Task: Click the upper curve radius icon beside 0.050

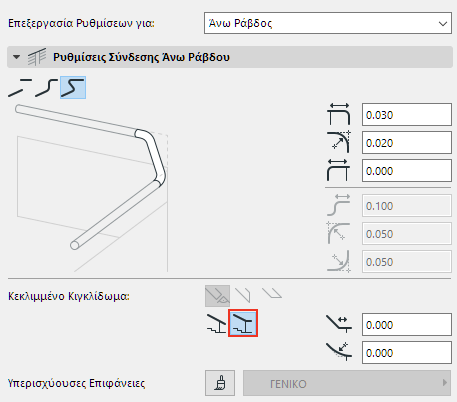Action: tap(338, 233)
